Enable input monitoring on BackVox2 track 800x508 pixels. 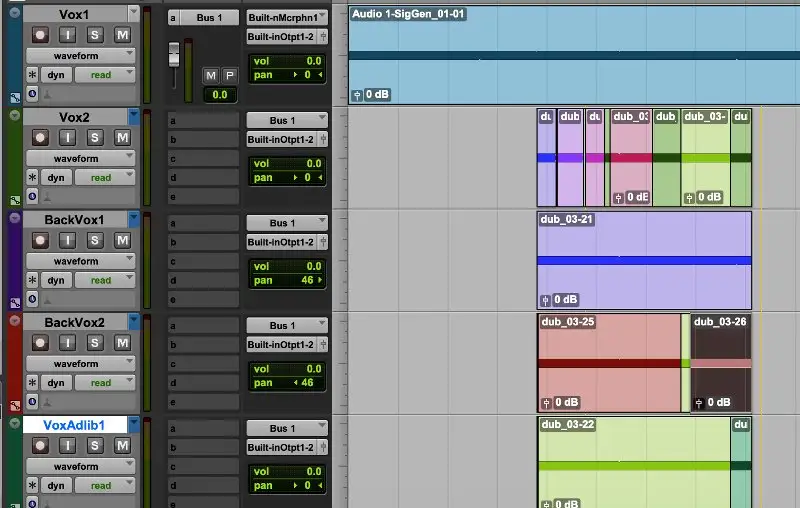point(68,343)
